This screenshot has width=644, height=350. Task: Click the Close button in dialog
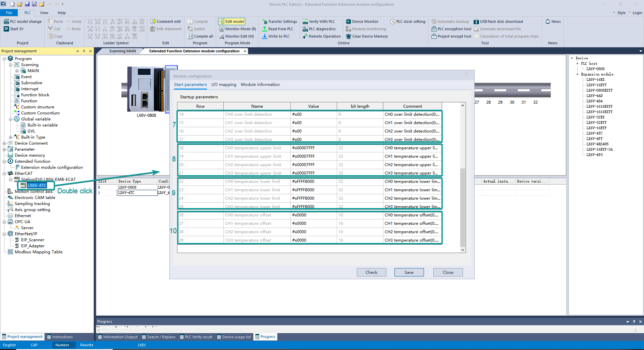point(448,272)
